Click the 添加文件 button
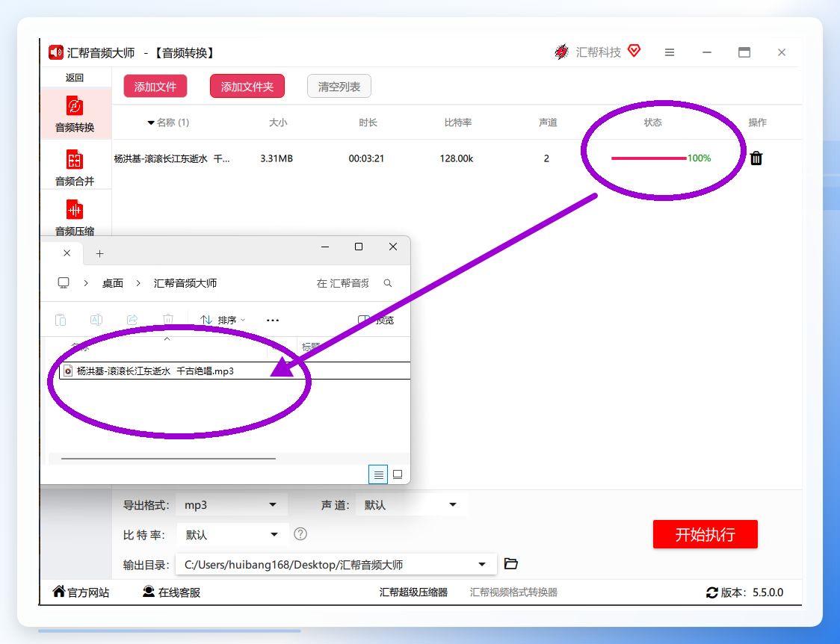The width and height of the screenshot is (840, 644). (155, 86)
